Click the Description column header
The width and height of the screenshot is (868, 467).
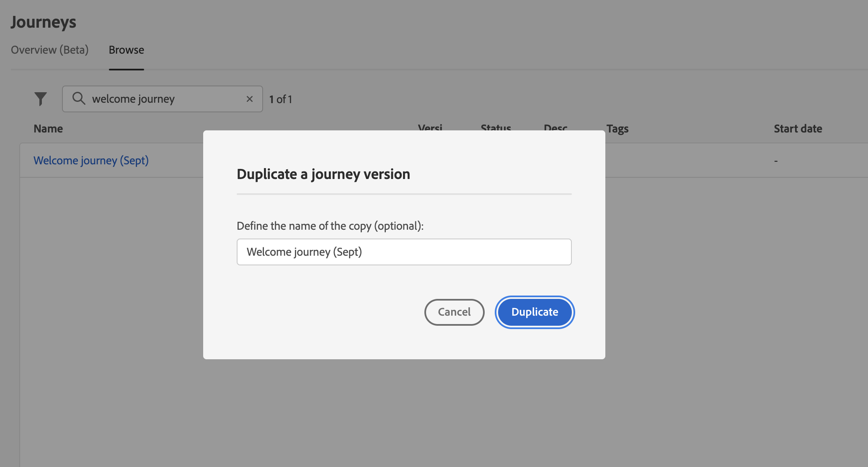(x=555, y=127)
